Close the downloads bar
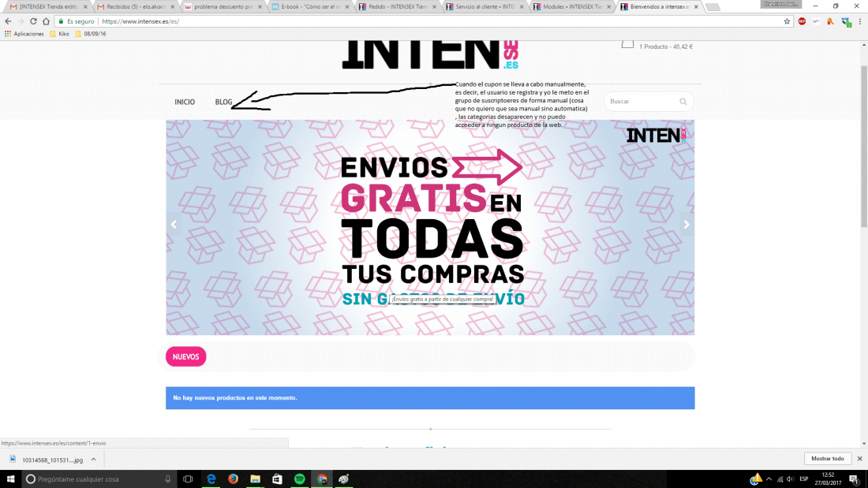The image size is (868, 488). (859, 459)
